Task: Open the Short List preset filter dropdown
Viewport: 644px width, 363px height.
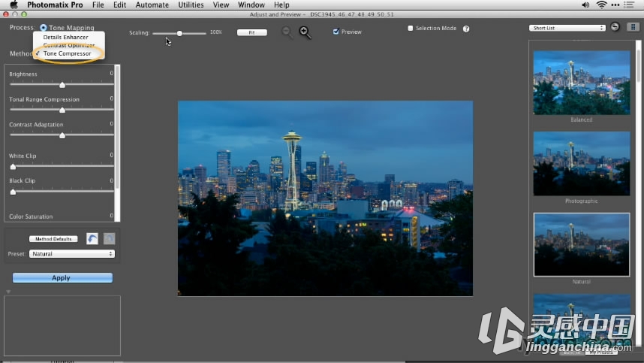Action: [567, 28]
